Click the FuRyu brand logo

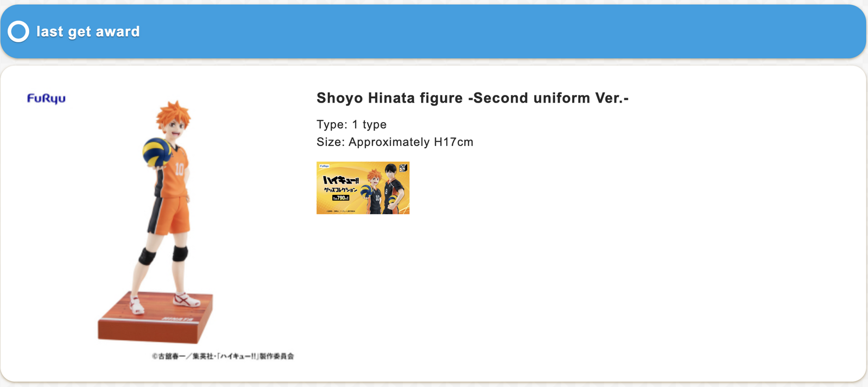(x=46, y=98)
